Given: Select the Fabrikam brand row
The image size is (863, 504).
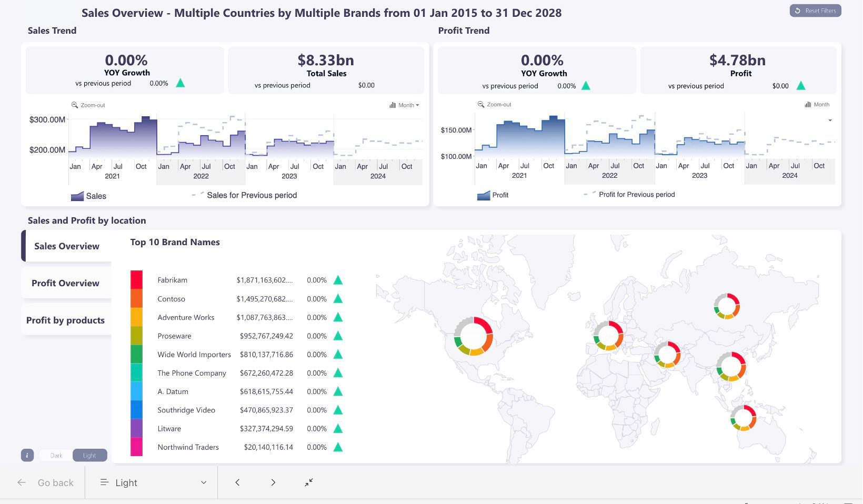Looking at the screenshot, I should tap(237, 280).
